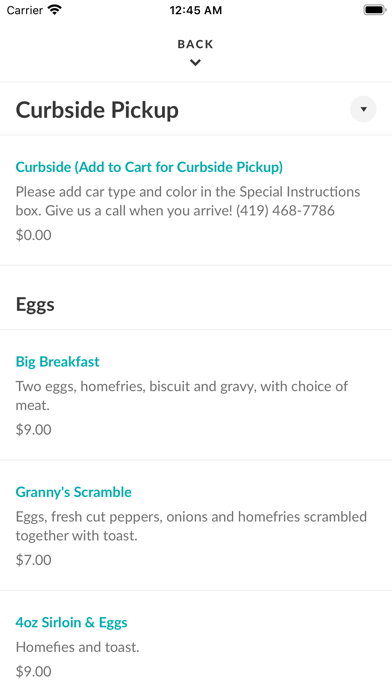Tap the Big Breakfast description text
Viewport: 392px width, 696px height.
click(x=182, y=395)
